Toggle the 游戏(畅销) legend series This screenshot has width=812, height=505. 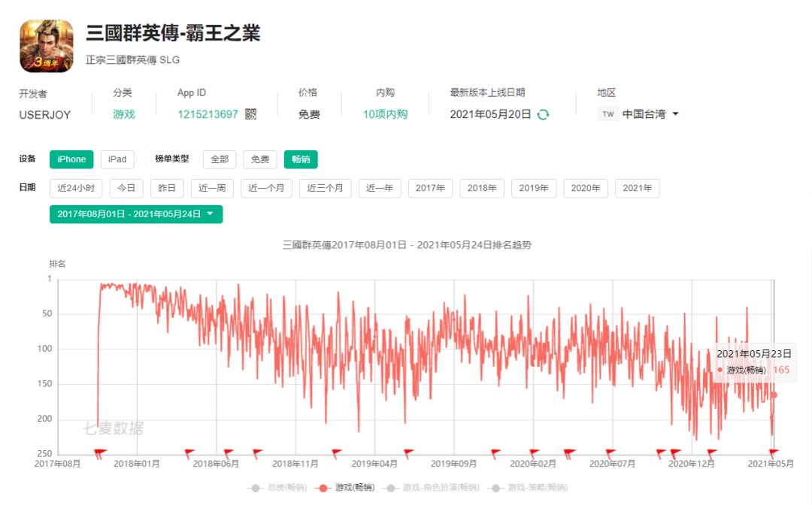345,488
